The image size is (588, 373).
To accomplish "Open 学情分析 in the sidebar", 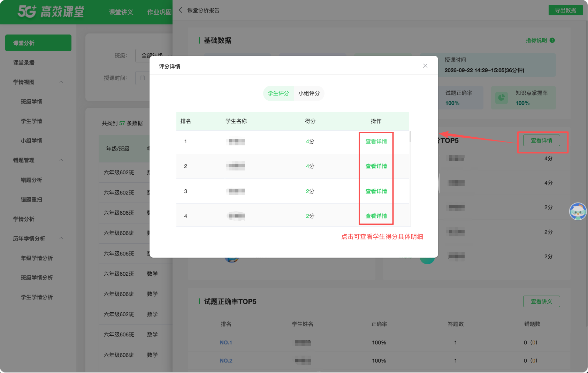I will (24, 219).
